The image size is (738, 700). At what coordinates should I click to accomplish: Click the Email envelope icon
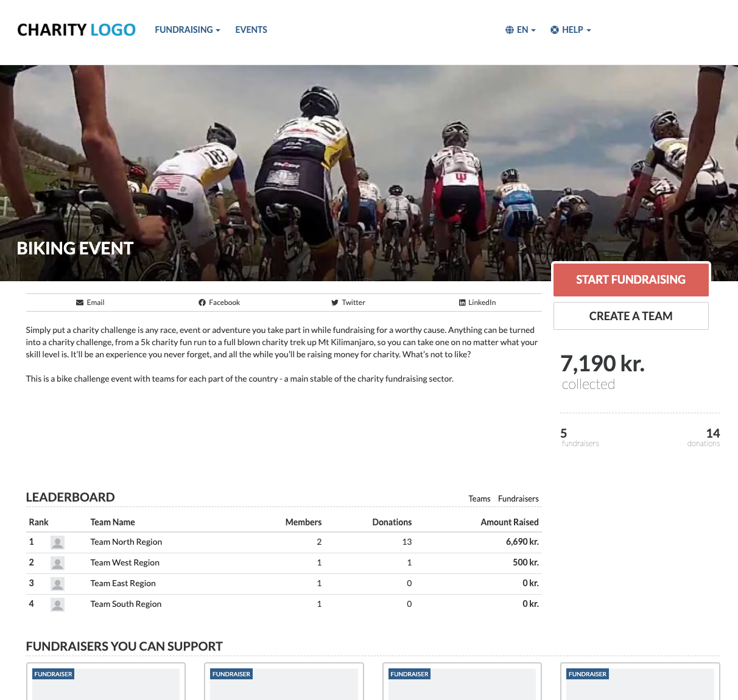point(80,303)
